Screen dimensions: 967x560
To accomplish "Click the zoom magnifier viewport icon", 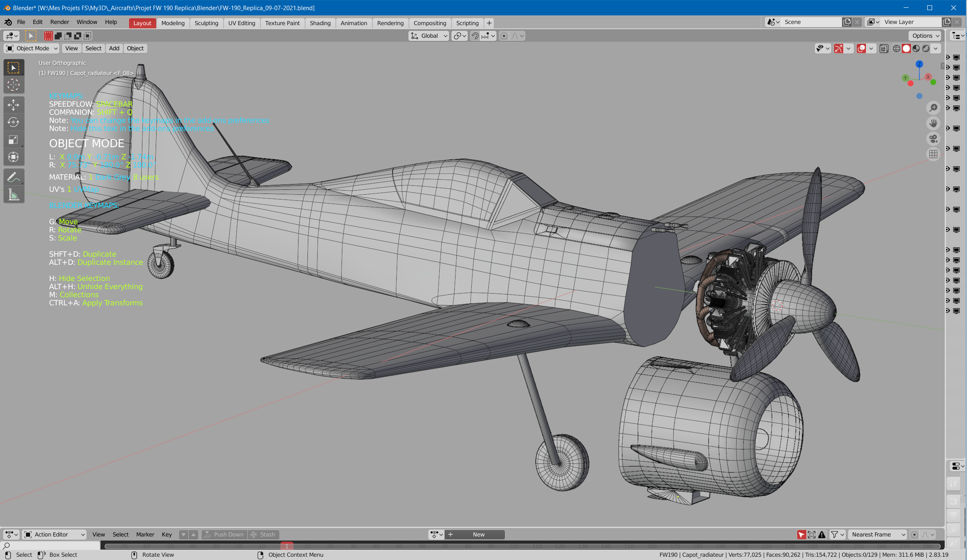I will tap(933, 107).
